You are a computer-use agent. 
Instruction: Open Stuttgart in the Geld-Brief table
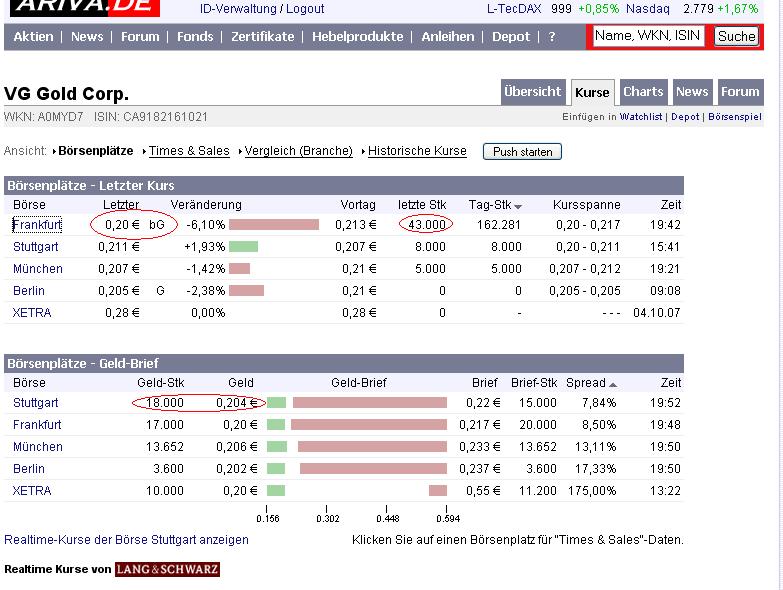[x=35, y=402]
